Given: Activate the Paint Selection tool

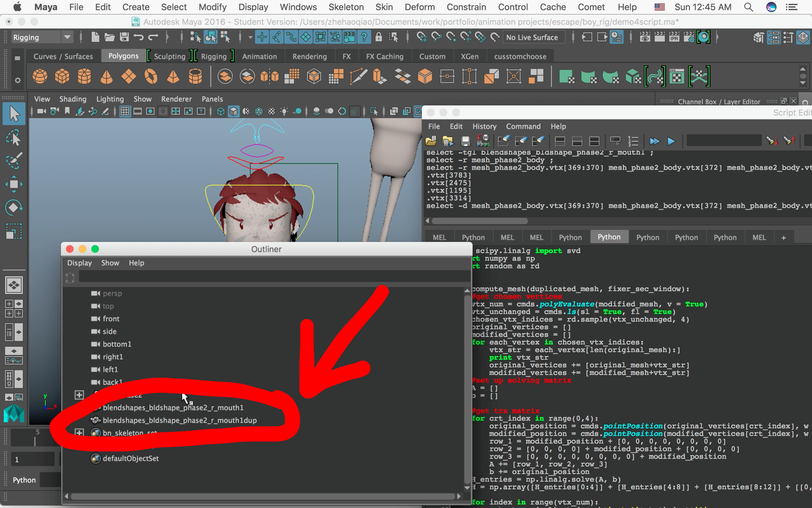Looking at the screenshot, I should (x=14, y=161).
